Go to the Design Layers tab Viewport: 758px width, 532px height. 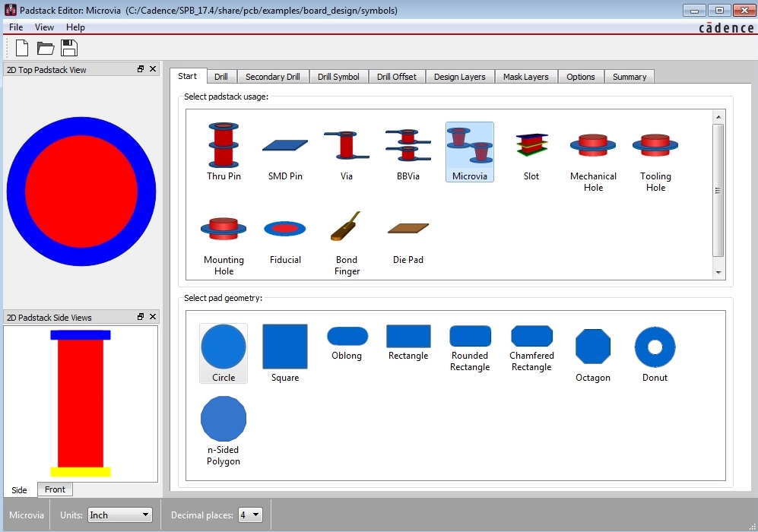pyautogui.click(x=459, y=77)
